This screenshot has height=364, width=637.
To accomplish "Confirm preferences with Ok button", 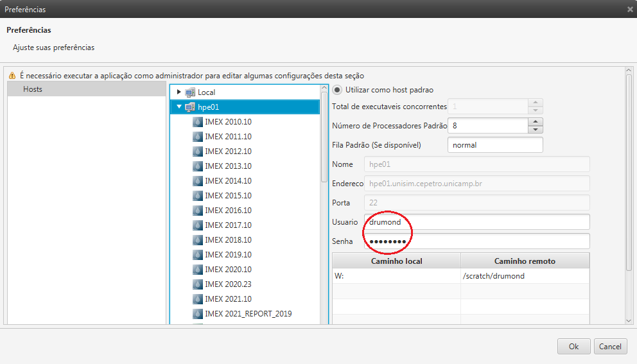I will click(x=573, y=347).
